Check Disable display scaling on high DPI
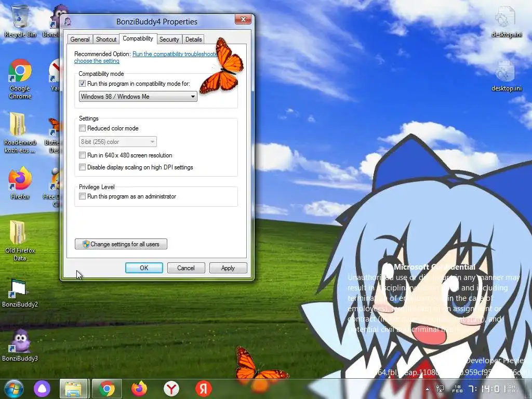Viewport: 532px width, 399px height. pyautogui.click(x=82, y=167)
